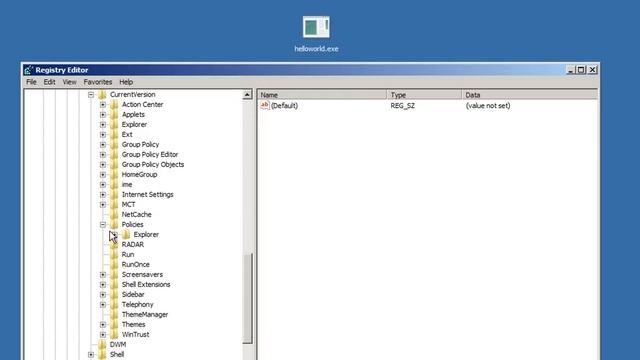Open the File menu
Screen dimensions: 640x360
(x=31, y=82)
